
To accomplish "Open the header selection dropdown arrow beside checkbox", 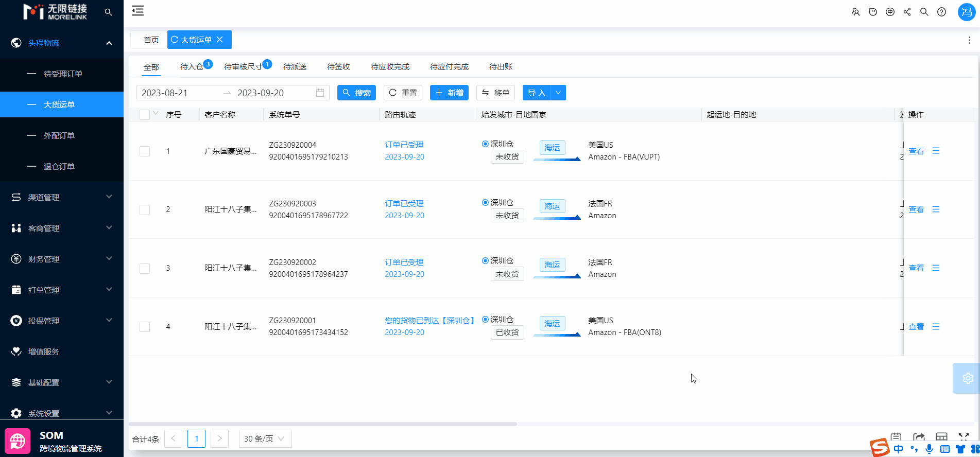I will tap(156, 113).
